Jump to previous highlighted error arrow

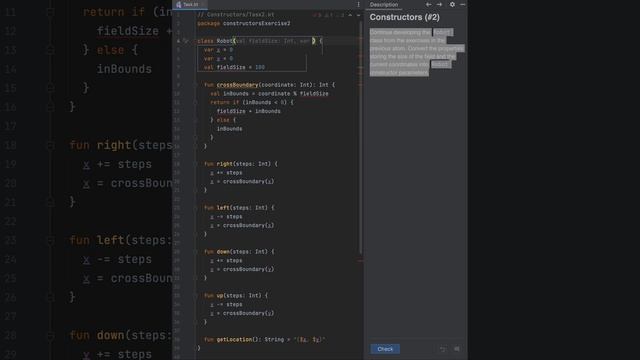[x=350, y=15]
